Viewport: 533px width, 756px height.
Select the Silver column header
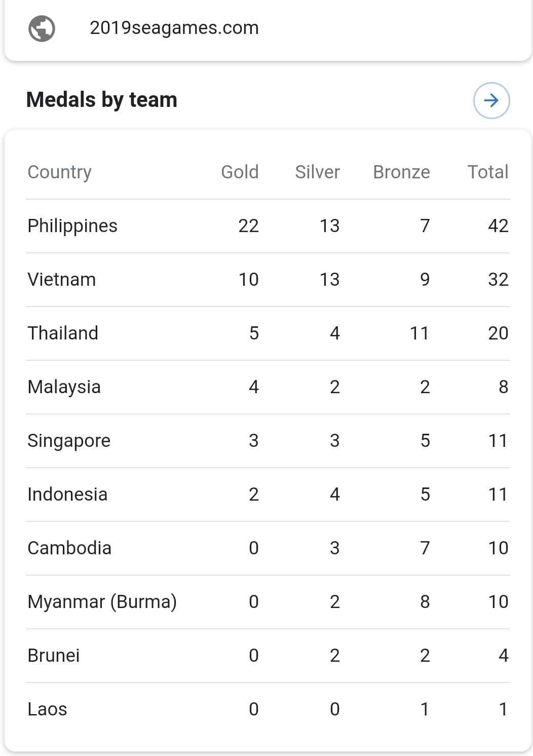(317, 172)
